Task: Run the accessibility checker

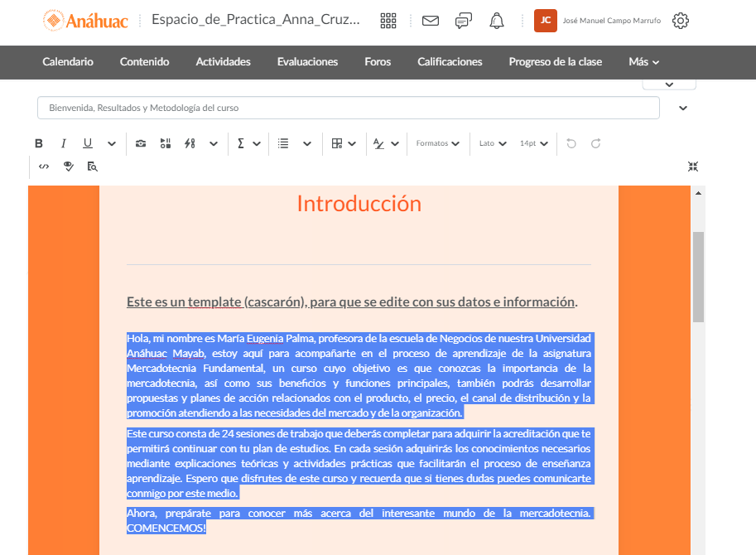Action: [x=69, y=166]
